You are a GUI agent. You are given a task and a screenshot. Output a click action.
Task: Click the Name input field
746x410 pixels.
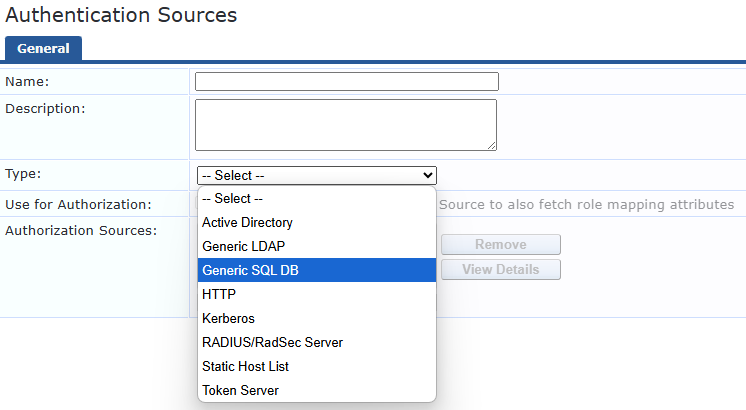coord(346,82)
